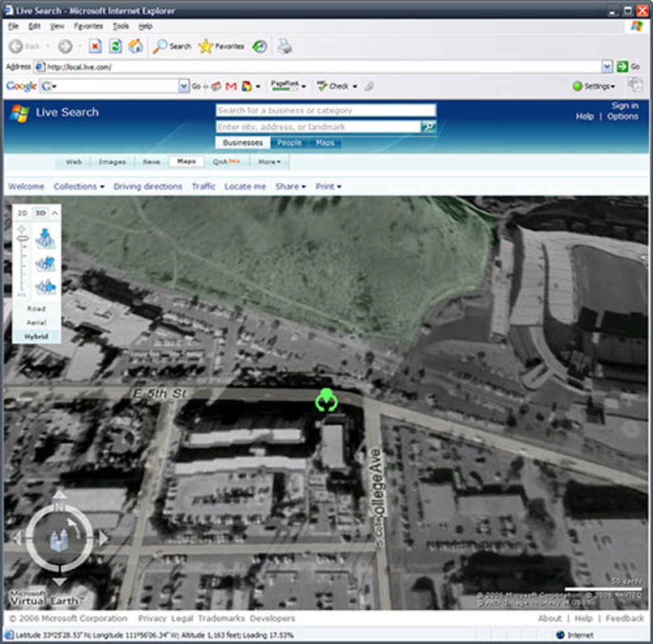
Task: Click the map zoom slider handle
Action: [23, 238]
